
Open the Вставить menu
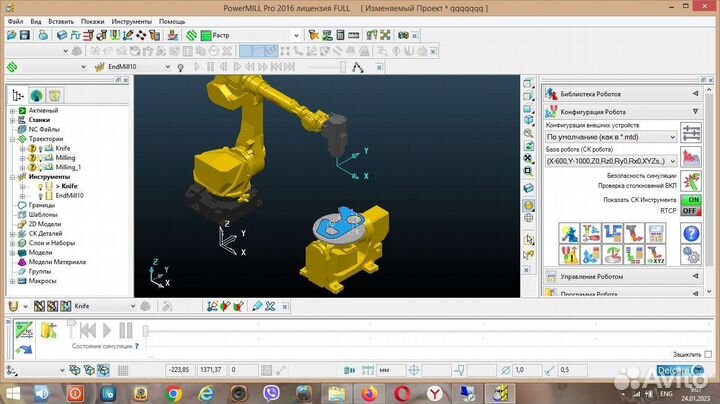pos(61,22)
